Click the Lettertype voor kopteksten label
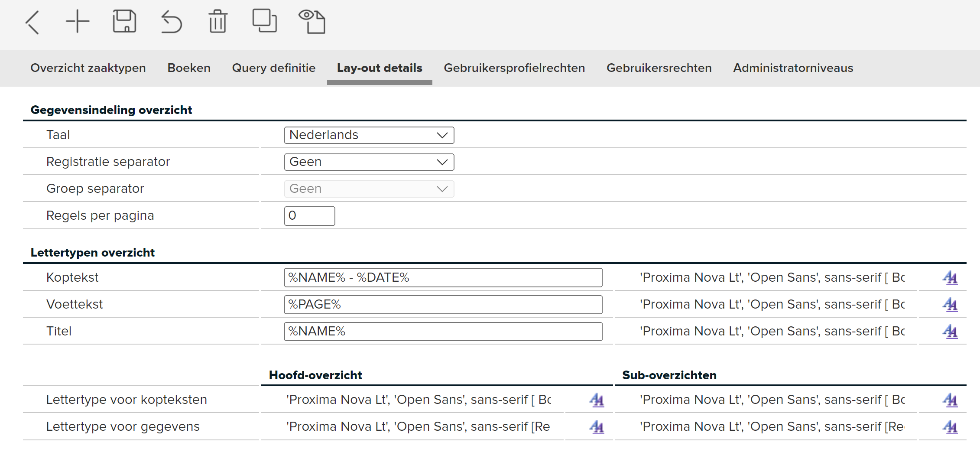The image size is (980, 462). coord(127,400)
